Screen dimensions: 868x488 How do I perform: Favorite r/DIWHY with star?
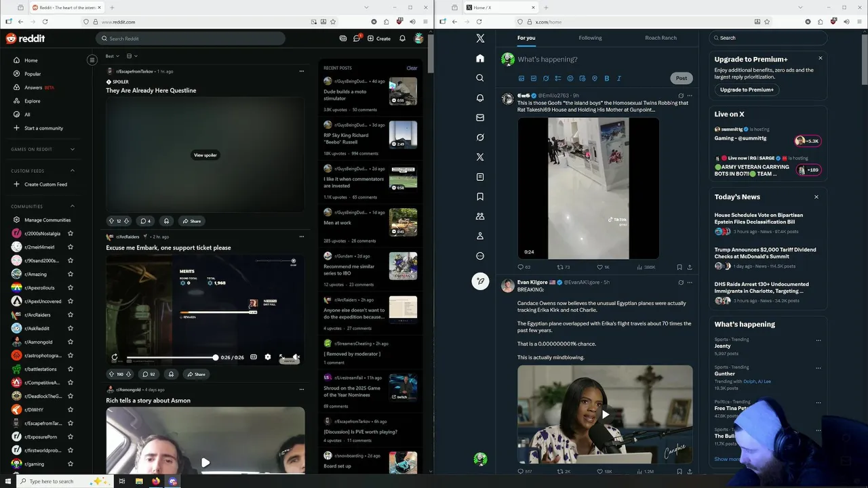click(71, 409)
